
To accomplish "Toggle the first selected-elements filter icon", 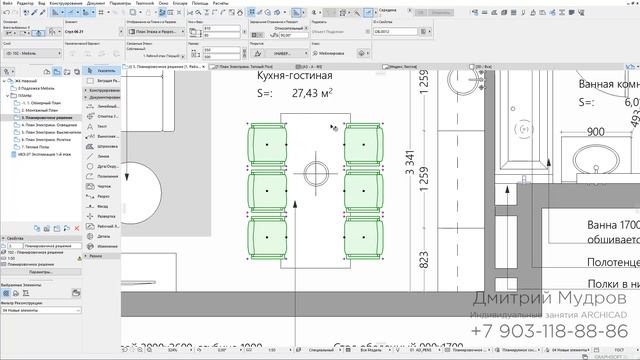I will (6, 293).
